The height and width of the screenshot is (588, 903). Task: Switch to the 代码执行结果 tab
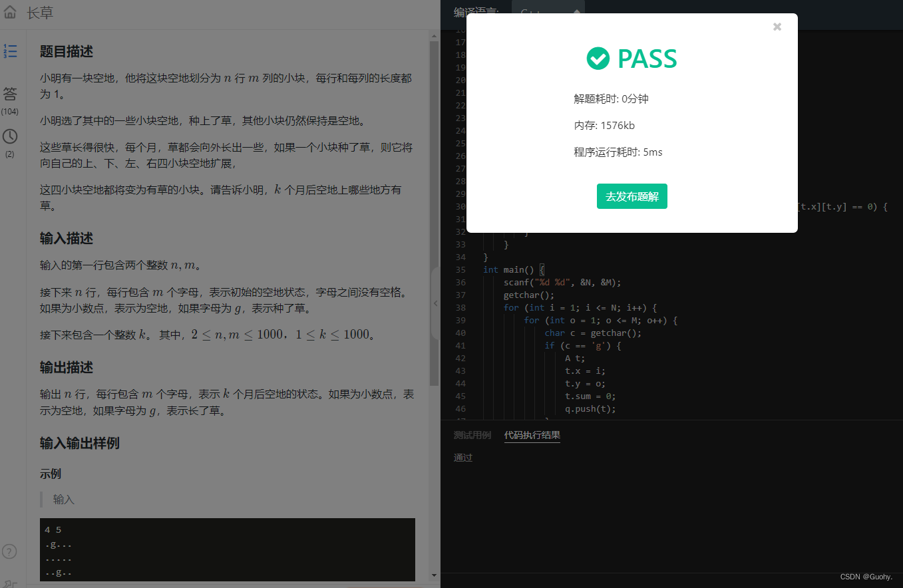(x=532, y=435)
